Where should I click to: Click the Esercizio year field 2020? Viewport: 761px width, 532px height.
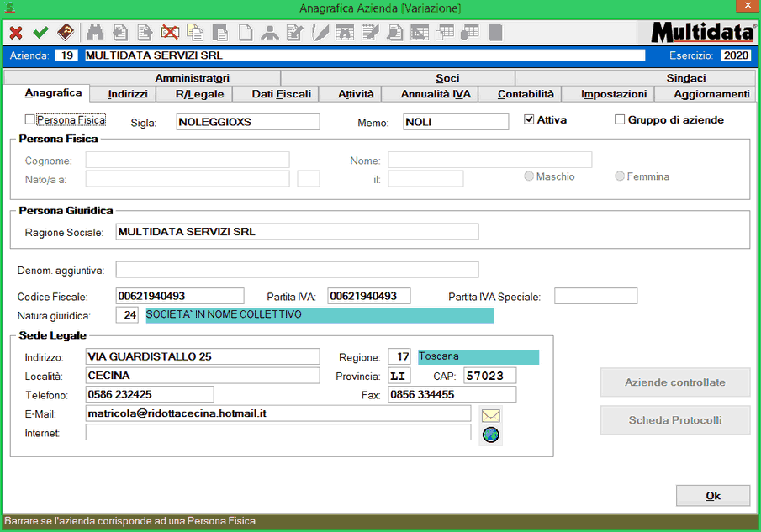click(x=736, y=55)
